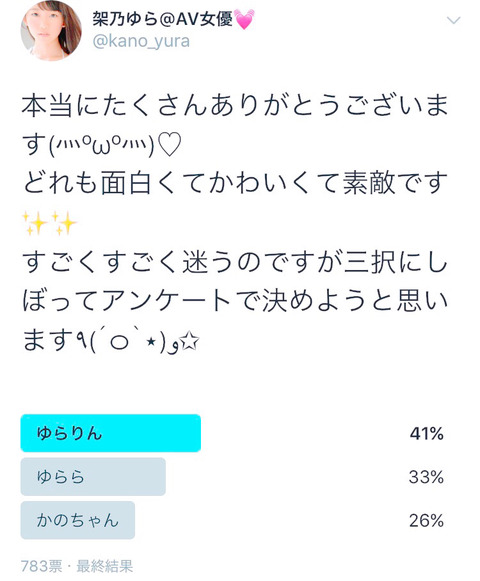Click the 26% poll result
The image size is (480, 581).
coord(426,521)
